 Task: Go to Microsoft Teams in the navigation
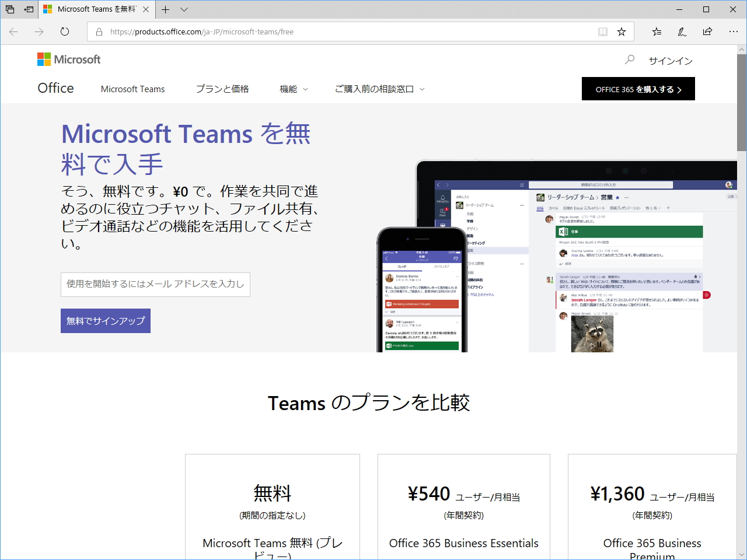pyautogui.click(x=133, y=89)
